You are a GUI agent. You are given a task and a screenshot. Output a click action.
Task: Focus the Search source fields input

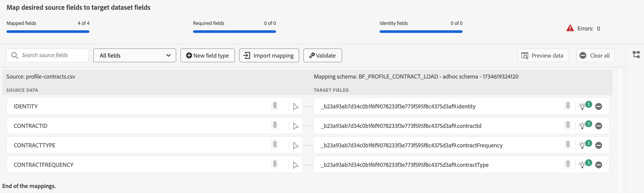[x=48, y=55]
